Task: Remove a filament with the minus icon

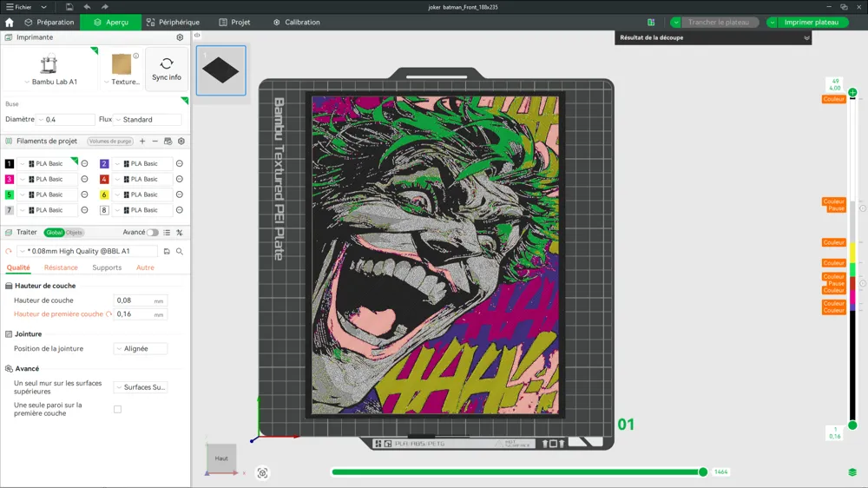Action: (155, 142)
